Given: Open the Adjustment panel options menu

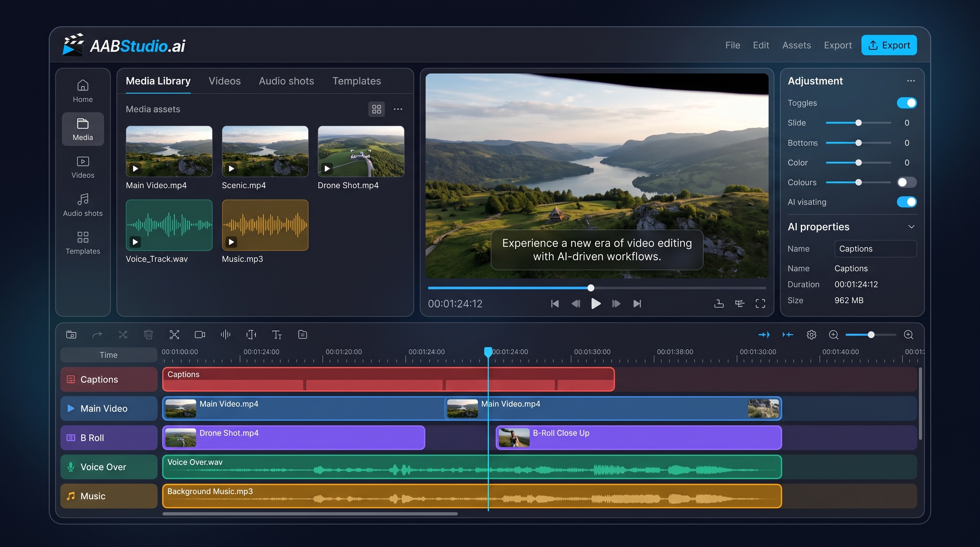Looking at the screenshot, I should [x=911, y=80].
